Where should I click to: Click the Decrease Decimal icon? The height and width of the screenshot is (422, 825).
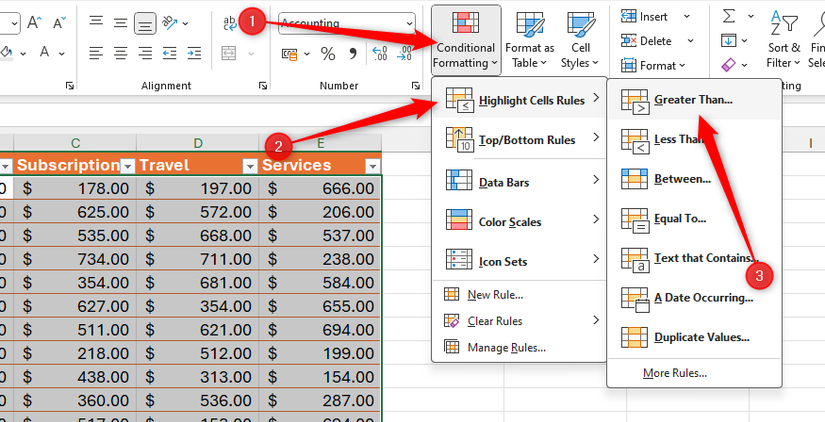(408, 53)
